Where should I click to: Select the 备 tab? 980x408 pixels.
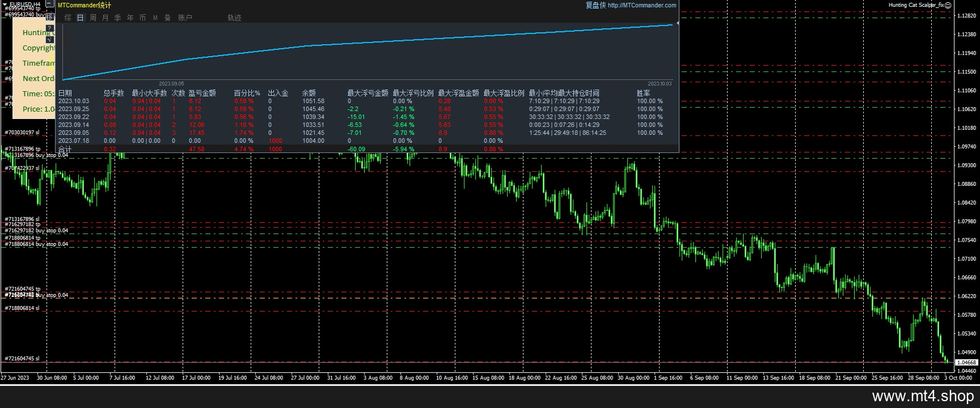[167, 18]
